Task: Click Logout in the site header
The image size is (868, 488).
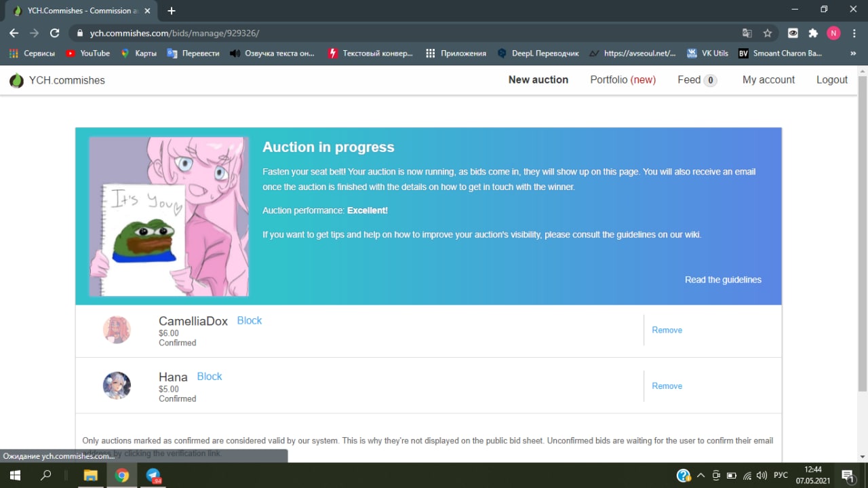Action: [832, 79]
